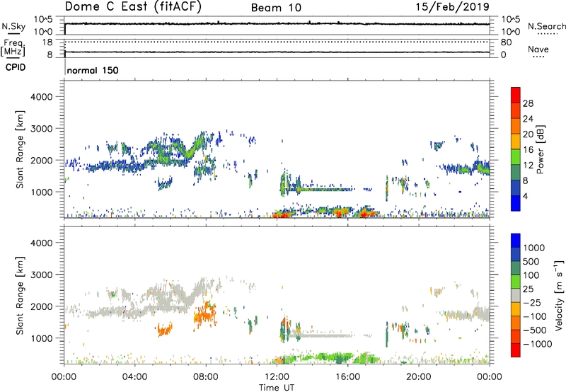Click the 'Nave' legend label
The image size is (566, 392).
tap(538, 49)
